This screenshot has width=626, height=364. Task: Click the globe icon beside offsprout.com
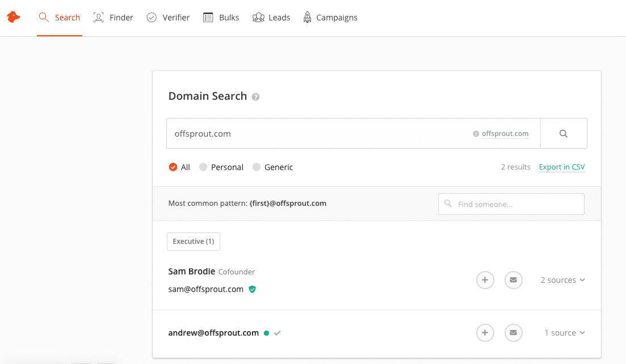pyautogui.click(x=476, y=134)
